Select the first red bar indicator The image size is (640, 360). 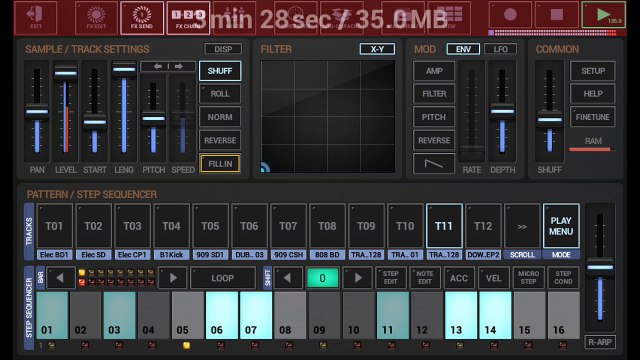click(82, 282)
